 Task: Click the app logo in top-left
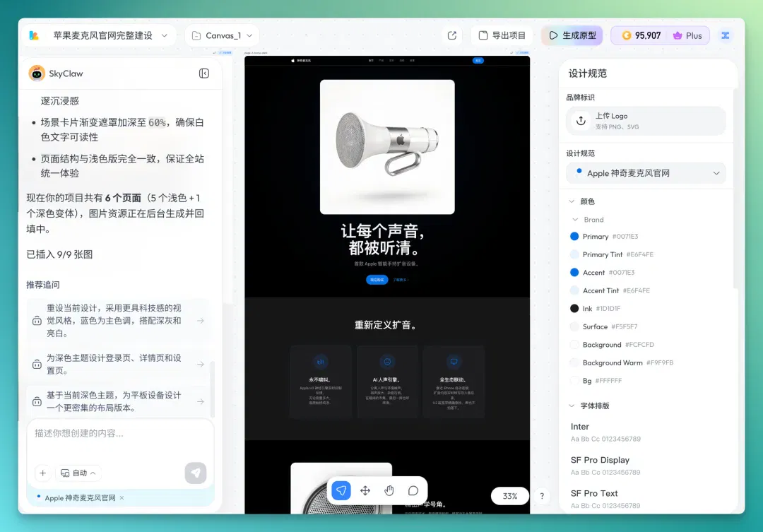tap(34, 35)
